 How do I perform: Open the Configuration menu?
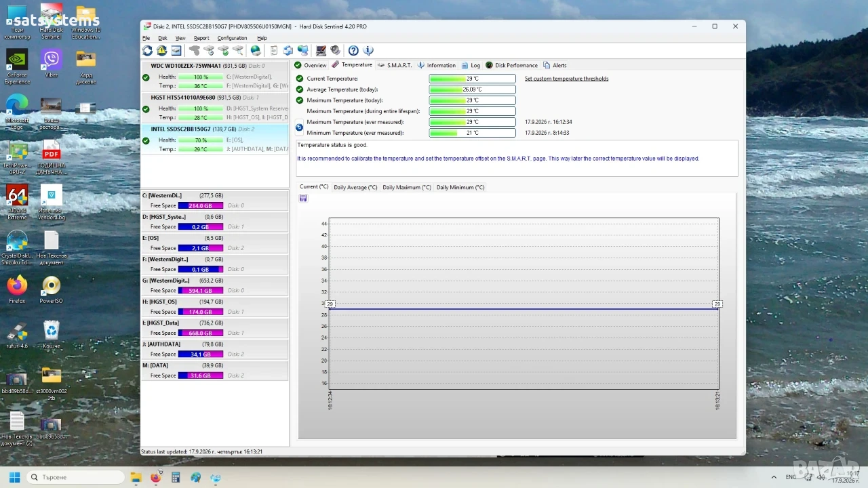pos(232,38)
